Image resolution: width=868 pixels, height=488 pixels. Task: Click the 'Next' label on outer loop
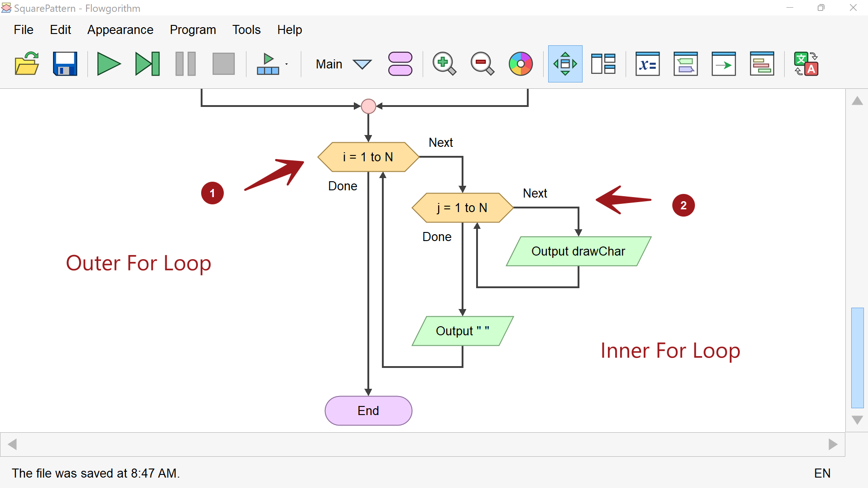(x=441, y=142)
